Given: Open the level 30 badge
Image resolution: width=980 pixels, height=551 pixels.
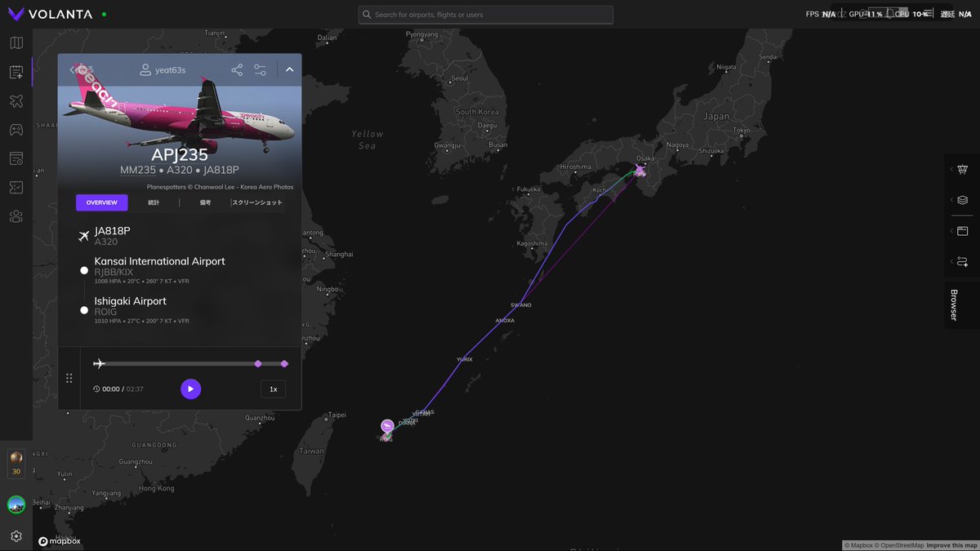Looking at the screenshot, I should [16, 464].
